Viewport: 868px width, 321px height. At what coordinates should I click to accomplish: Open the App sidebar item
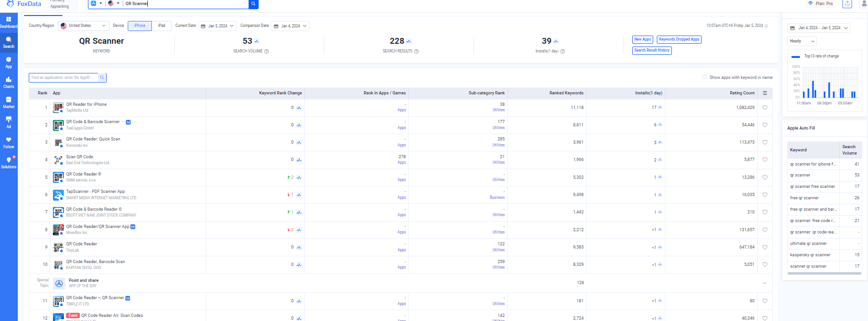tap(9, 62)
